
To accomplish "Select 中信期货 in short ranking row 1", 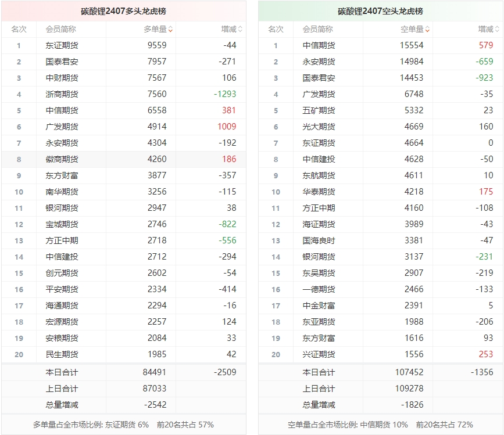I will tap(319, 45).
